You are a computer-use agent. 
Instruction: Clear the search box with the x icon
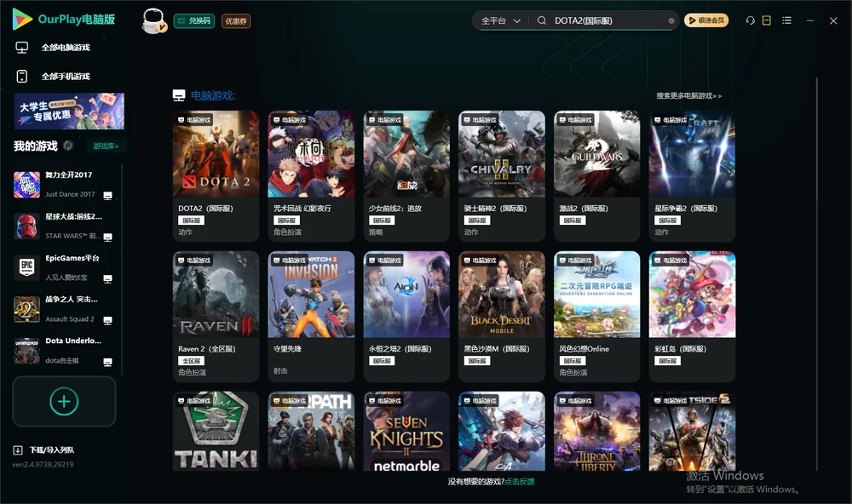pos(671,21)
